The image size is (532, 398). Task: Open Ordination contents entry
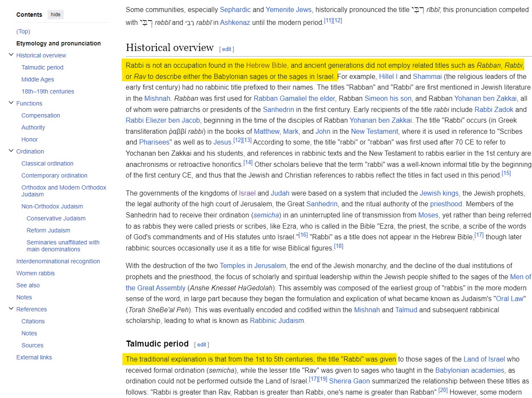pos(30,151)
